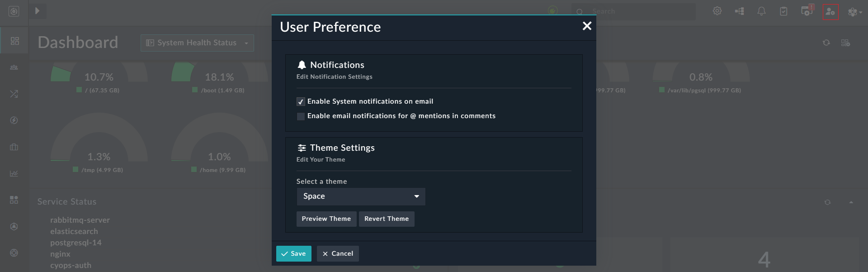Viewport: 868px width, 272px height.
Task: Click the automation lightning icon in sidebar
Action: pos(14,120)
